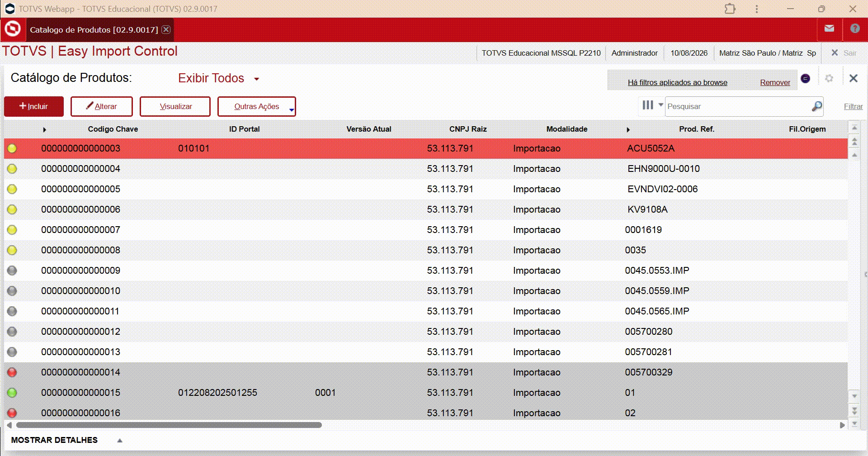The image size is (868, 456).
Task: Switch to the Catalogo de Produtos tab
Action: [94, 30]
